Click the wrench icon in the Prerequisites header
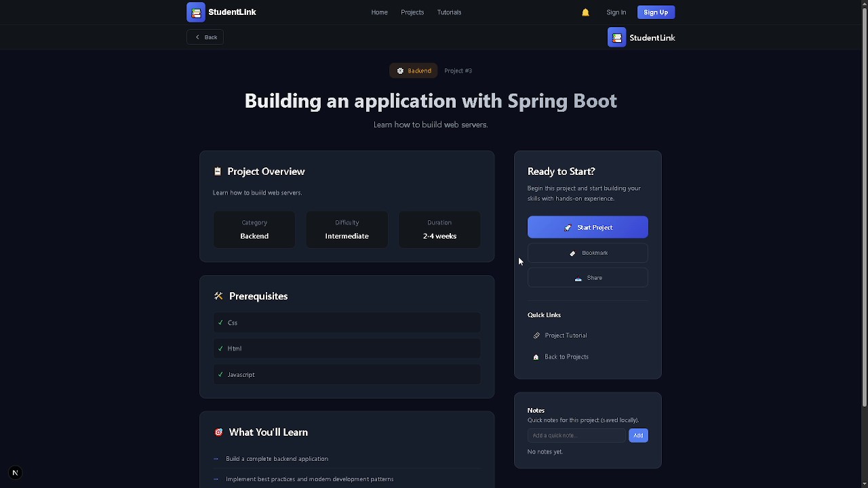Viewport: 868px width, 488px height. (x=218, y=296)
